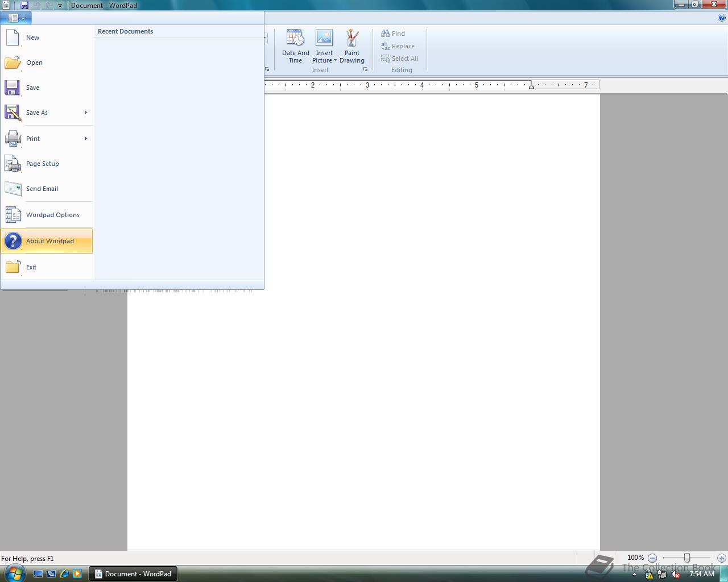The width and height of the screenshot is (728, 582).
Task: Click the WordPad system icon in title bar
Action: (5, 5)
